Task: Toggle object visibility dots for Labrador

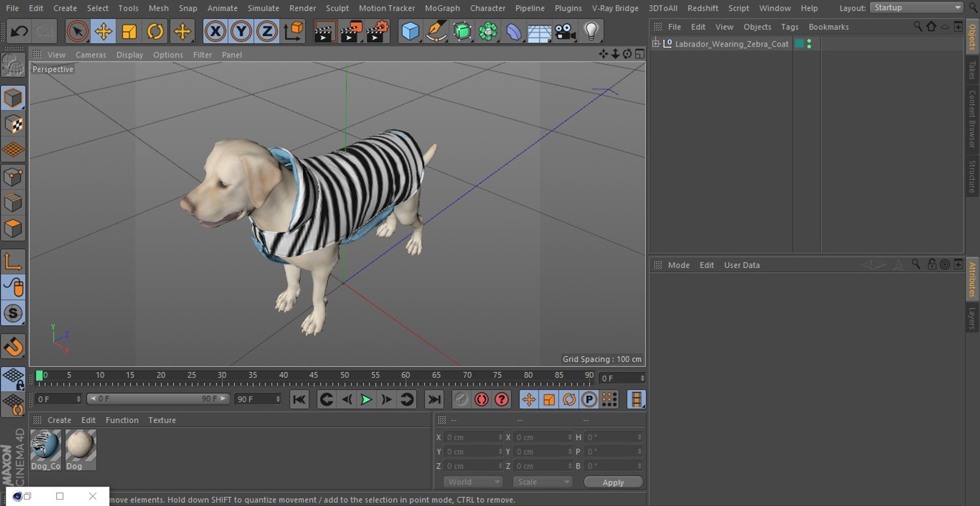Action: (809, 44)
